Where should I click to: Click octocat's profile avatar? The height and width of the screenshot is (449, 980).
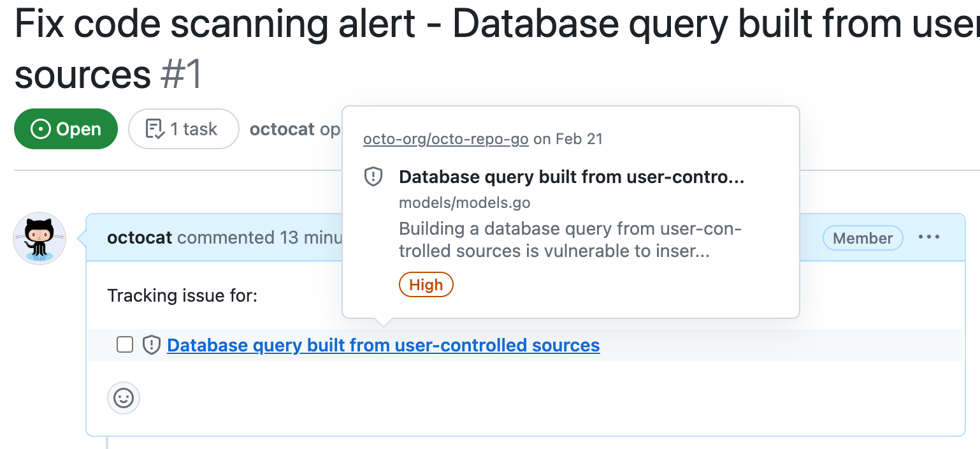coord(40,238)
